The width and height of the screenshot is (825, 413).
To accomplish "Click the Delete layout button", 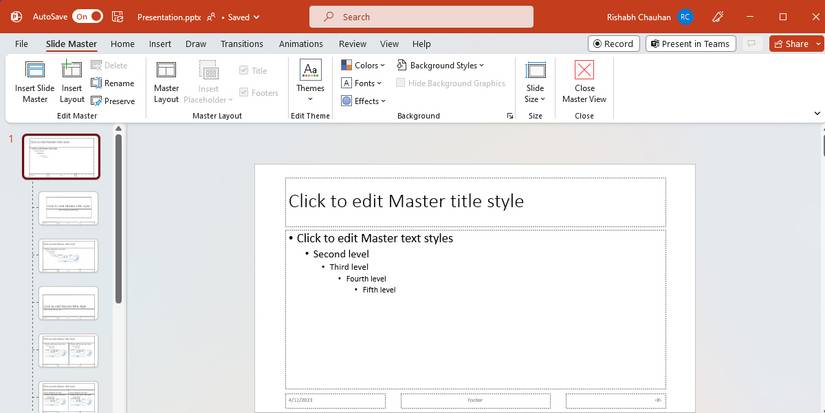I will [109, 65].
